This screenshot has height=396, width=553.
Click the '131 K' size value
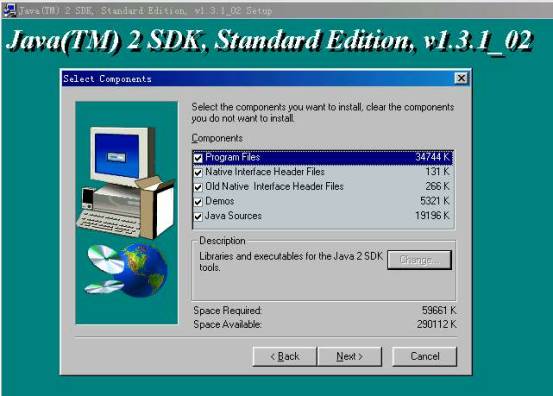pyautogui.click(x=437, y=172)
